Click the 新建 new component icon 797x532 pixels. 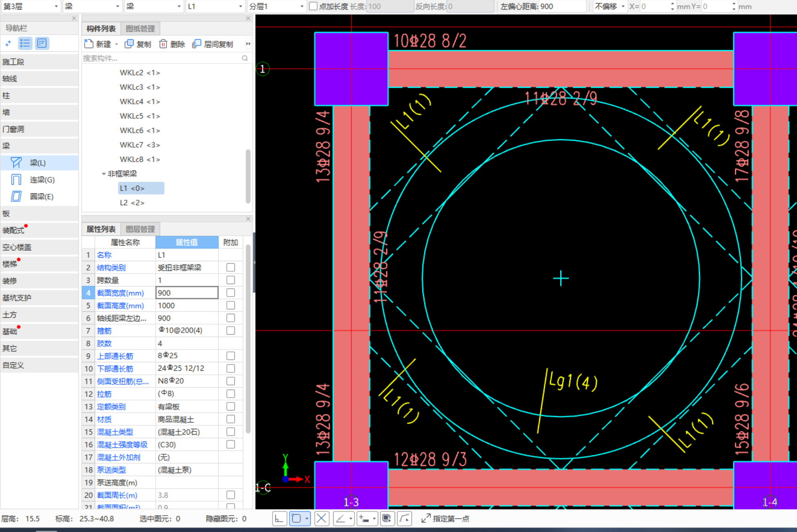coord(89,44)
